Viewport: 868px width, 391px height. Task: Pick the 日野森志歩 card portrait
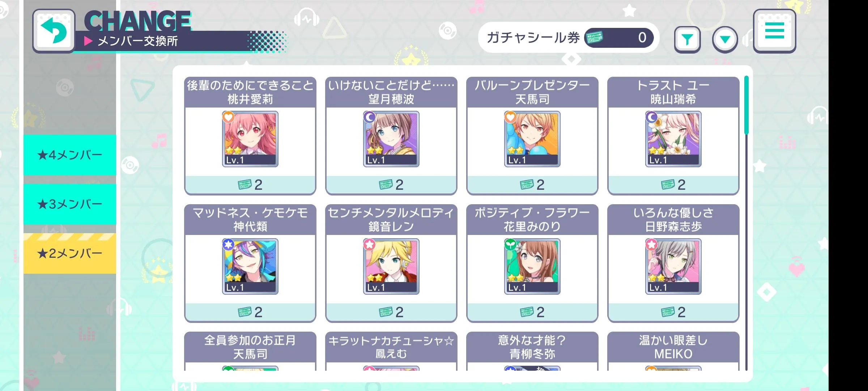point(673,266)
